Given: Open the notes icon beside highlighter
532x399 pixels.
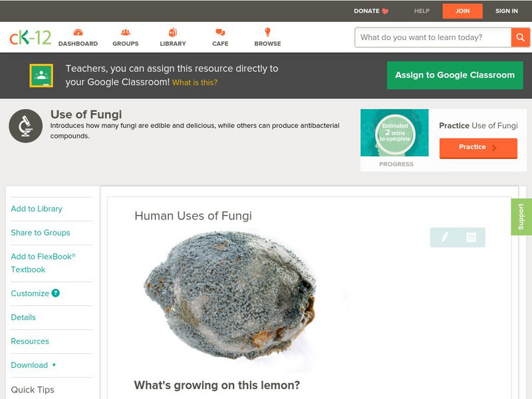Looking at the screenshot, I should pyautogui.click(x=471, y=237).
